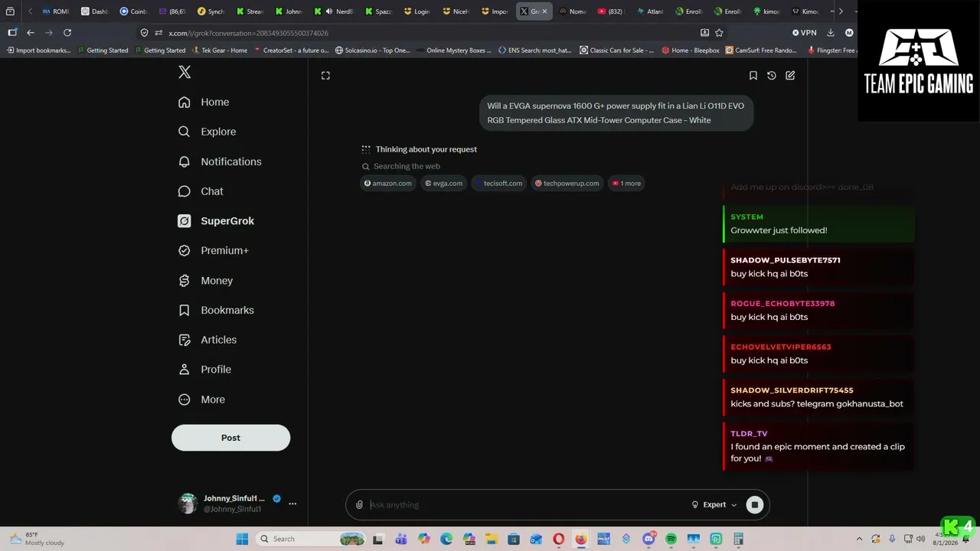Click the Johnny_Sinful1 profile avatar
This screenshot has height=551, width=980.
click(188, 503)
